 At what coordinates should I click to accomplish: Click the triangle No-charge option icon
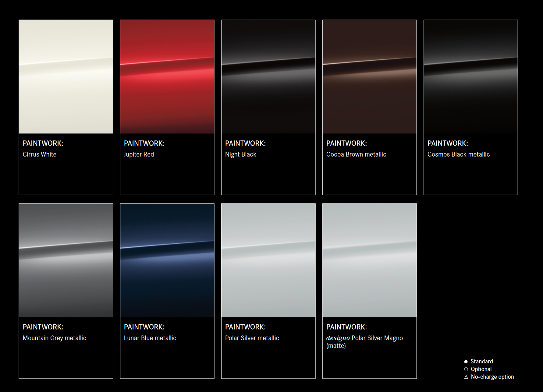tap(466, 377)
